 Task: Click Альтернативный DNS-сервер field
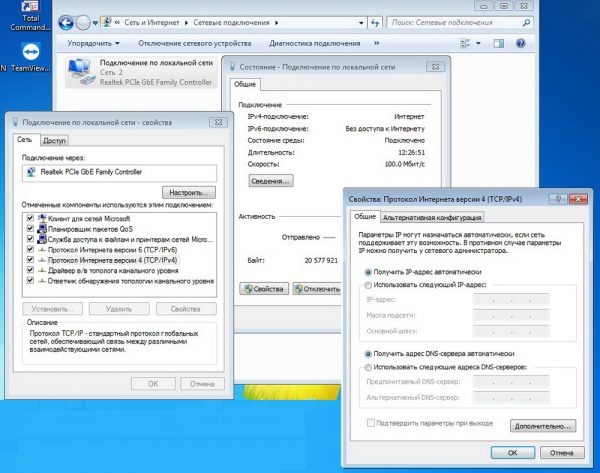(x=511, y=398)
